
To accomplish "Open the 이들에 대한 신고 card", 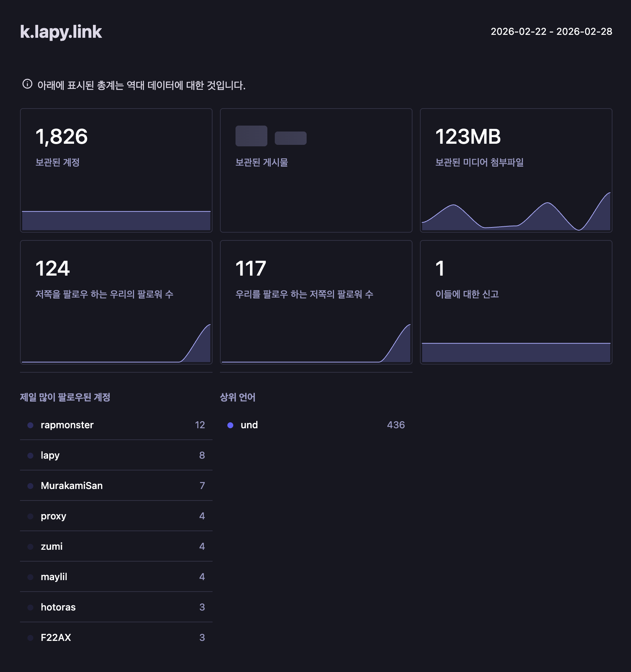I will (x=516, y=302).
